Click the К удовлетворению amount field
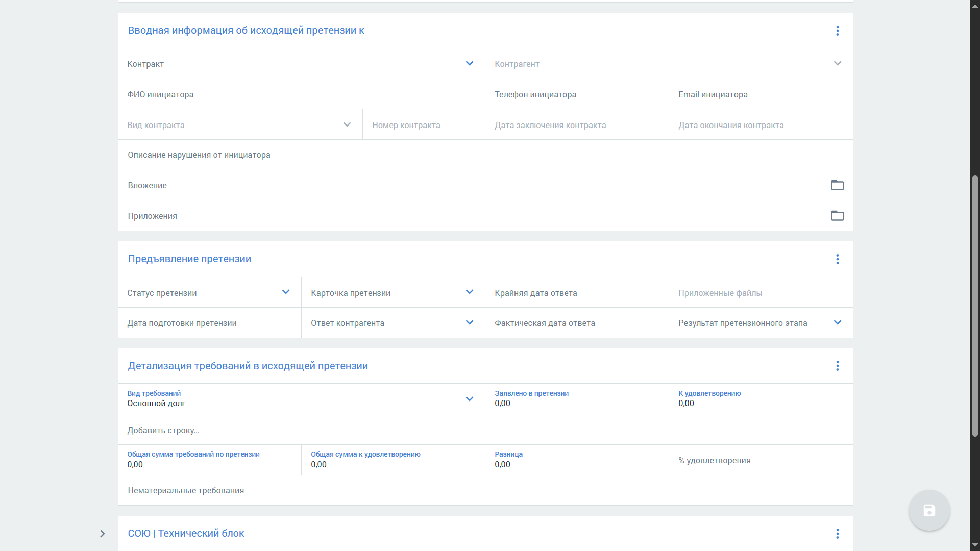The image size is (980, 551). click(761, 399)
